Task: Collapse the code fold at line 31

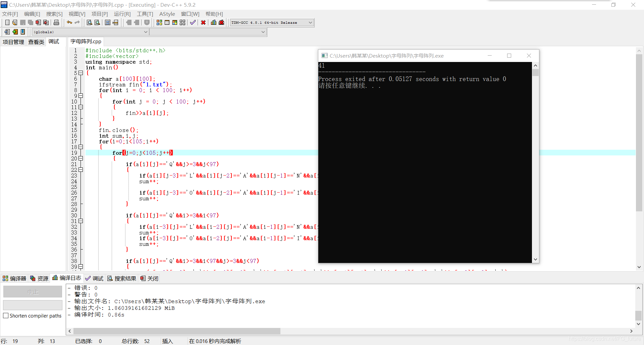Action: [x=80, y=221]
